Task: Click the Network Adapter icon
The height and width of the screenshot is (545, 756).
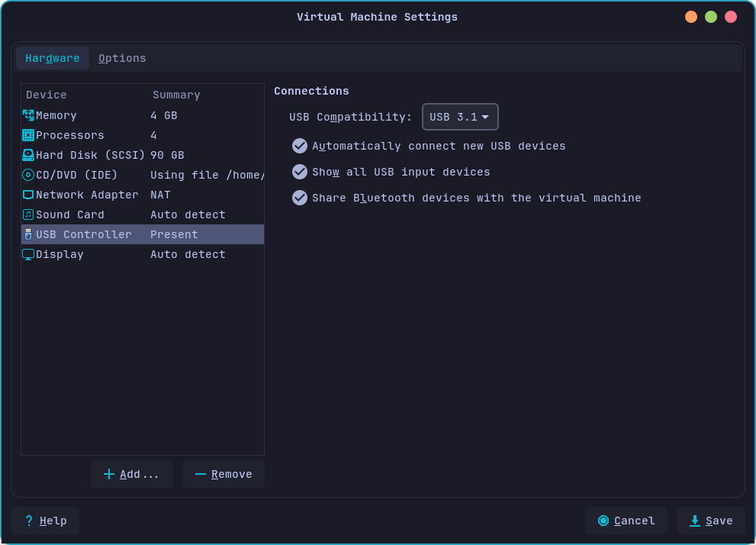Action: pyautogui.click(x=28, y=195)
